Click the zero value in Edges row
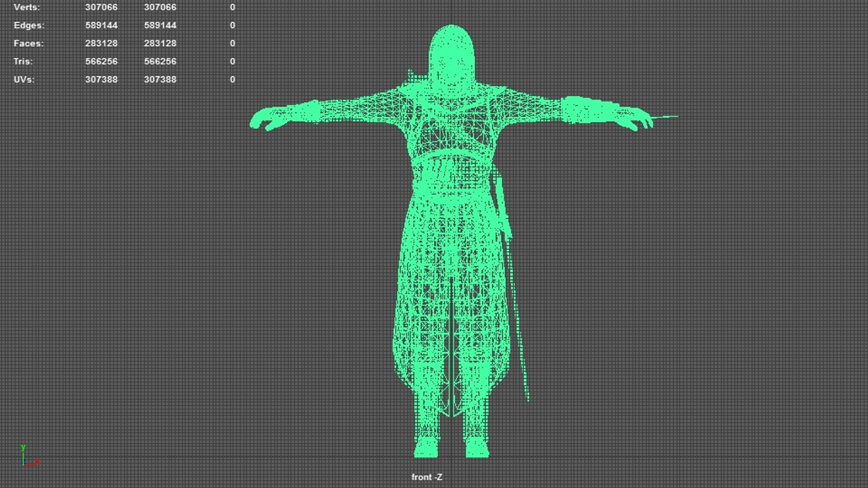868x488 pixels. 232,25
